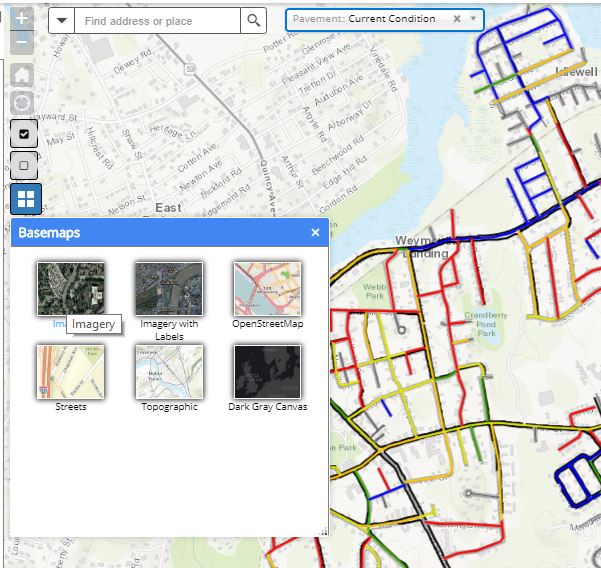Click the zoom out minus button
This screenshot has width=601, height=568.
tap(22, 43)
